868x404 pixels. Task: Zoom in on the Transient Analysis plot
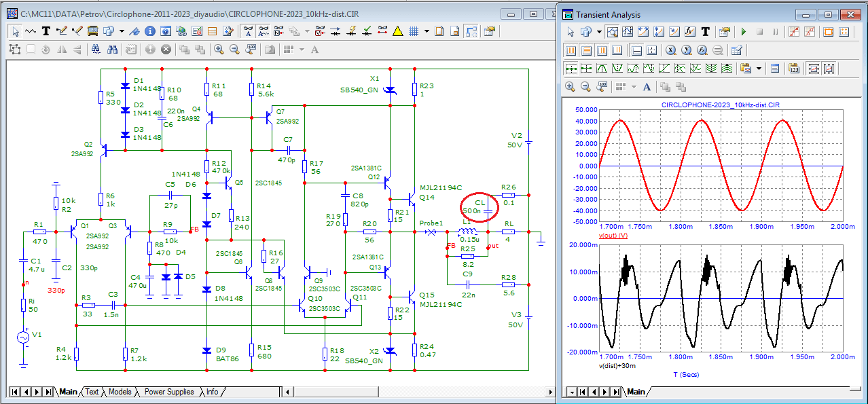coord(570,86)
